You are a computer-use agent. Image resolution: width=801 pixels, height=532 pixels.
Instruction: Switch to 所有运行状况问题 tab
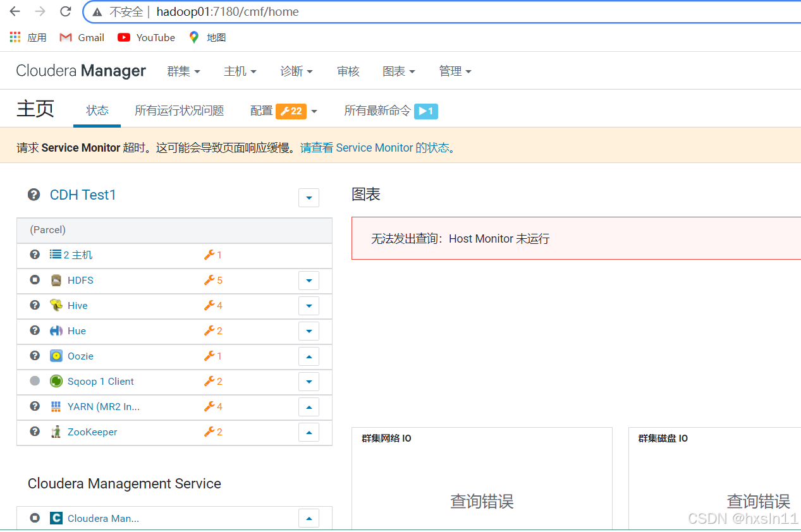tap(180, 111)
